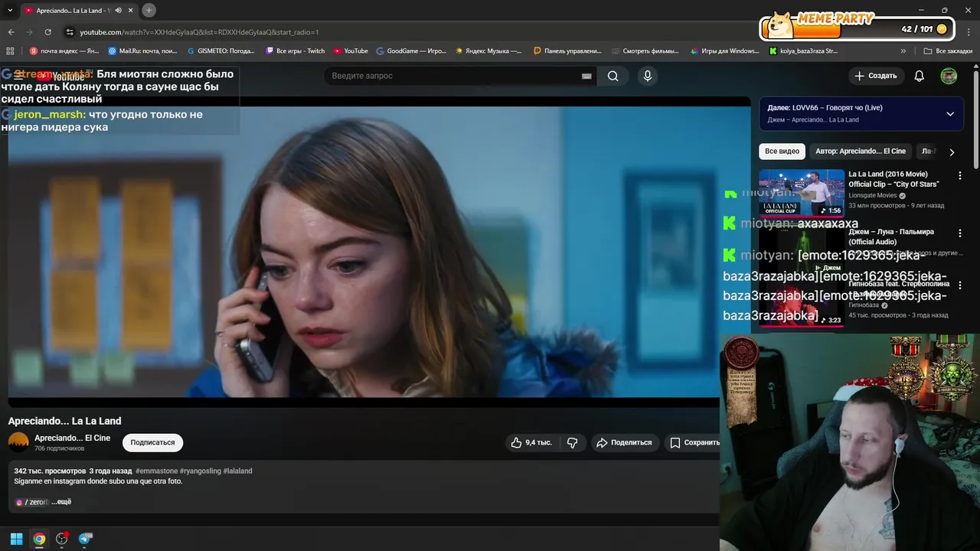Open GoodGame — Игро... bookmark
980x551 pixels.
click(x=411, y=51)
